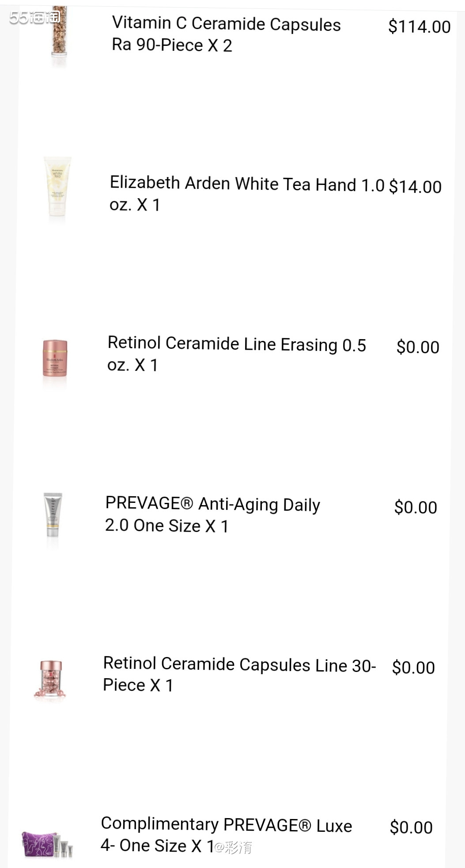Open Retinol Ceramide Capsules jar image
Image resolution: width=465 pixels, height=868 pixels.
(x=50, y=679)
